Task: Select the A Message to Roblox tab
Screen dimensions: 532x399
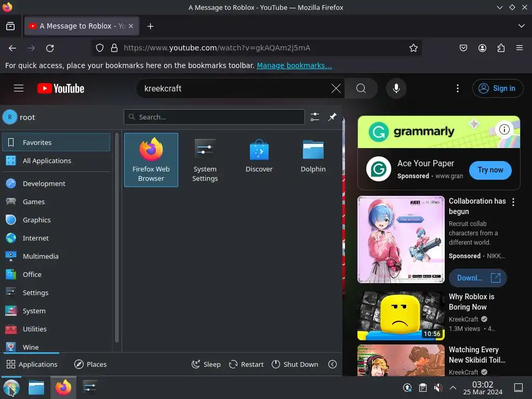Action: pyautogui.click(x=82, y=26)
